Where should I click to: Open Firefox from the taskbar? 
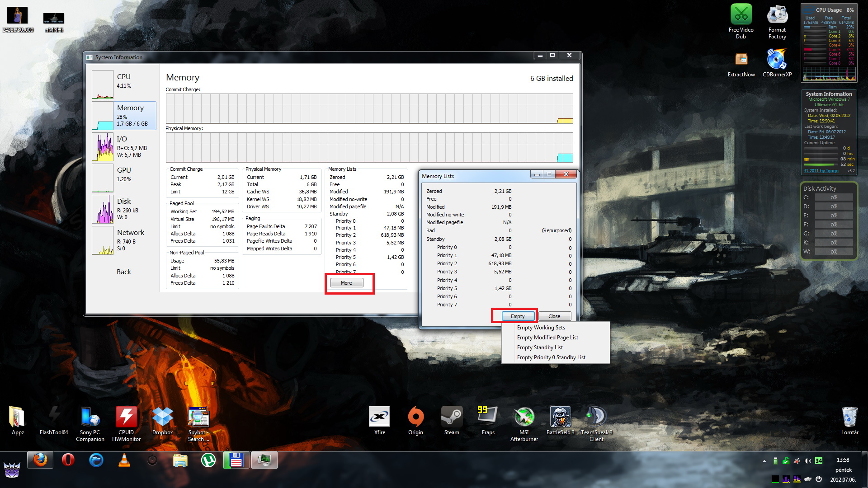(x=40, y=460)
